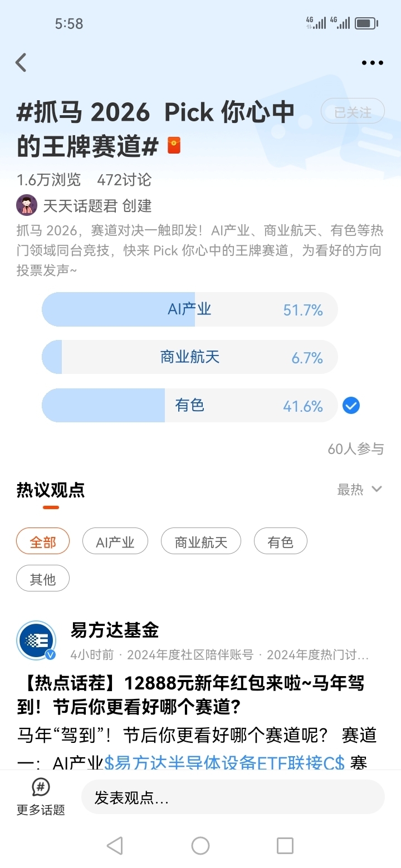Tap the 更多话题 hashtag icon
Viewport: 401px width, 868px height.
(40, 787)
